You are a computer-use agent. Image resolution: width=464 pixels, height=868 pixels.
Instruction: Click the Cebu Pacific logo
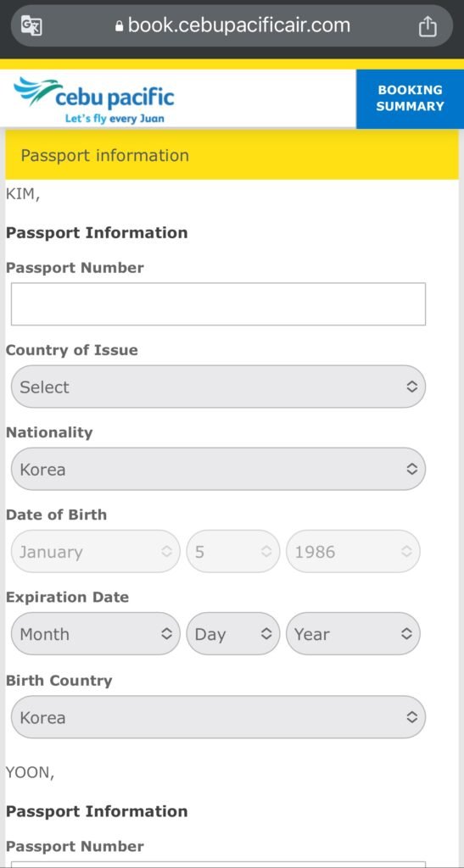93,100
